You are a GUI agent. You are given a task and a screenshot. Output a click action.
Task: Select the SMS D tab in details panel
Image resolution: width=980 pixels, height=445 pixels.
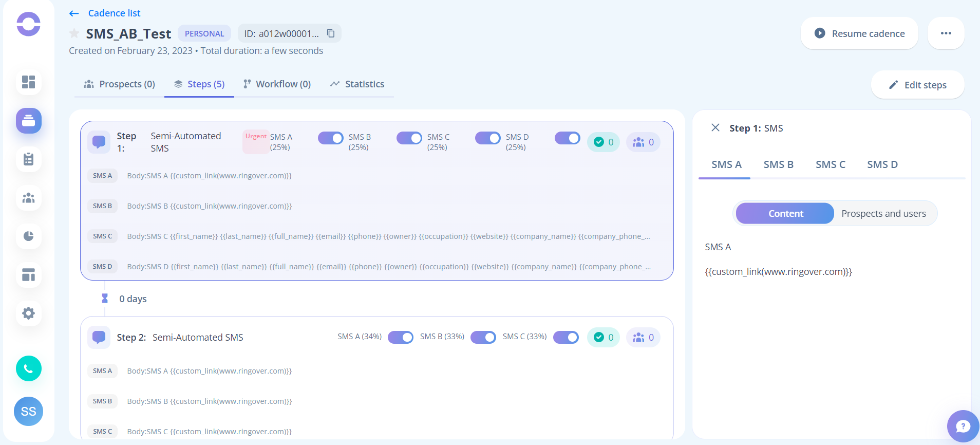tap(882, 164)
